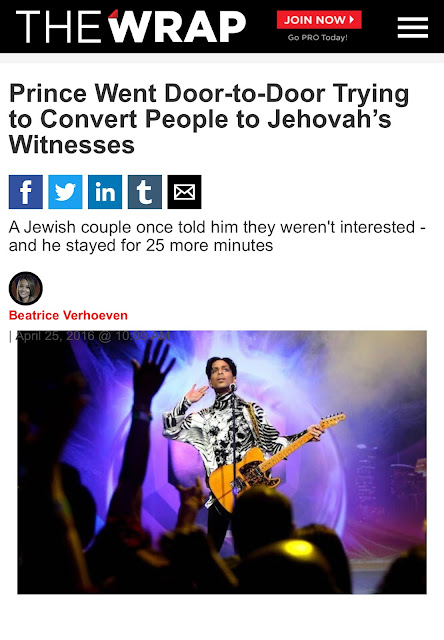Click the April 25, 2016 date stamp
This screenshot has height=640, width=444.
(x=93, y=336)
